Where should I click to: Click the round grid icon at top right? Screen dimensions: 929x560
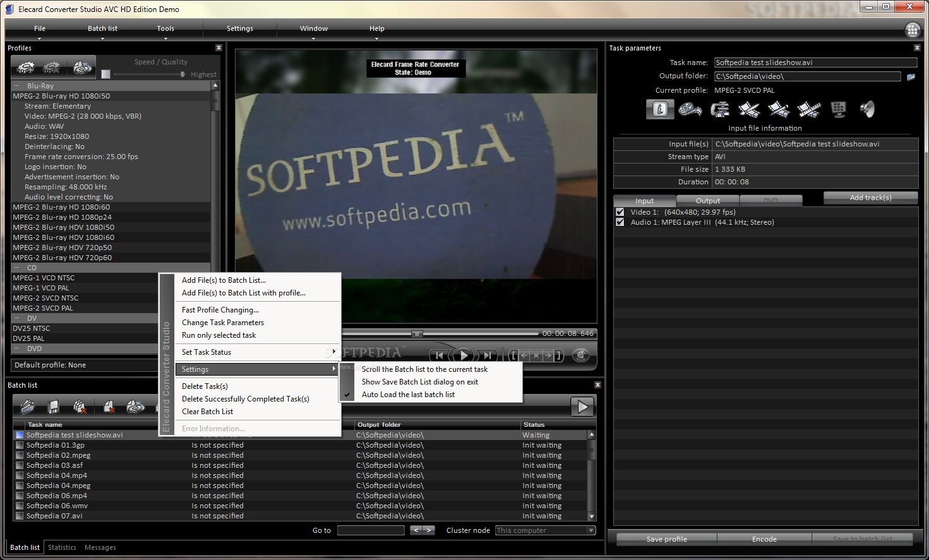(913, 30)
